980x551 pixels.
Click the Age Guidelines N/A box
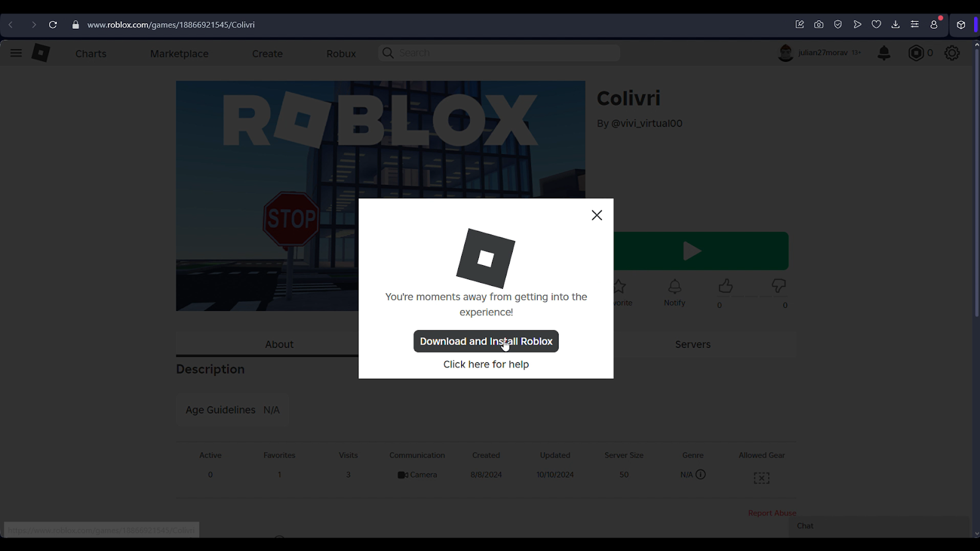233,410
